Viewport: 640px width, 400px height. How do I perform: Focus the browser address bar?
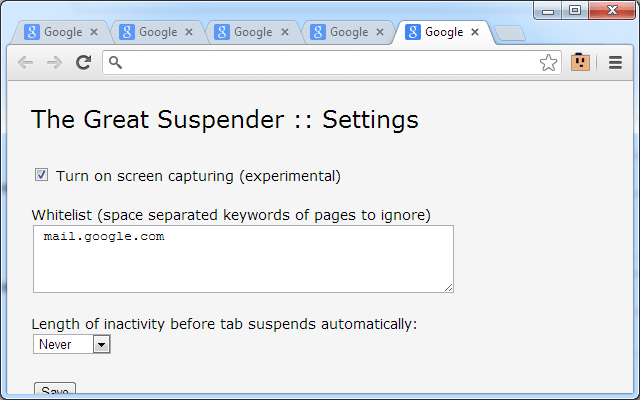330,62
